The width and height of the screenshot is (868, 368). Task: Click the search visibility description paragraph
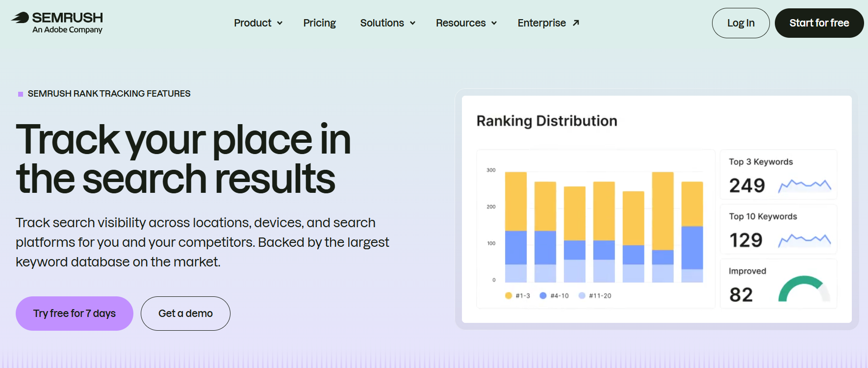pos(203,242)
